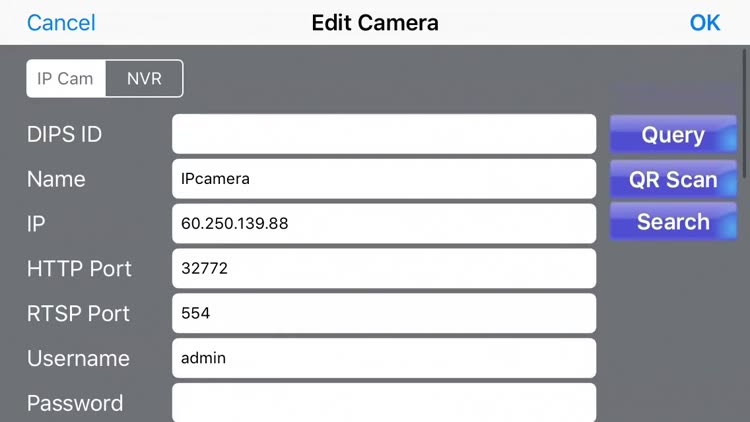This screenshot has width=750, height=422.
Task: Focus the empty Password field
Action: pyautogui.click(x=384, y=402)
